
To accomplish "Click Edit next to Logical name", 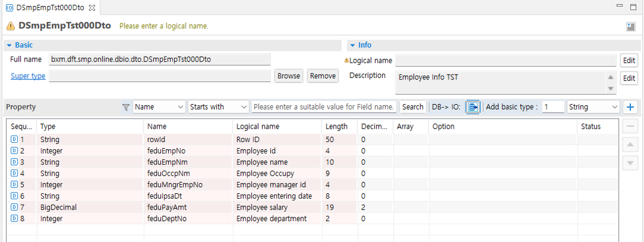I will (628, 61).
